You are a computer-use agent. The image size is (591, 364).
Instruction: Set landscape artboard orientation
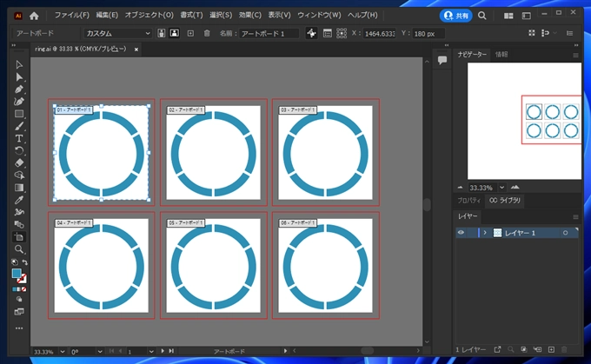[175, 33]
